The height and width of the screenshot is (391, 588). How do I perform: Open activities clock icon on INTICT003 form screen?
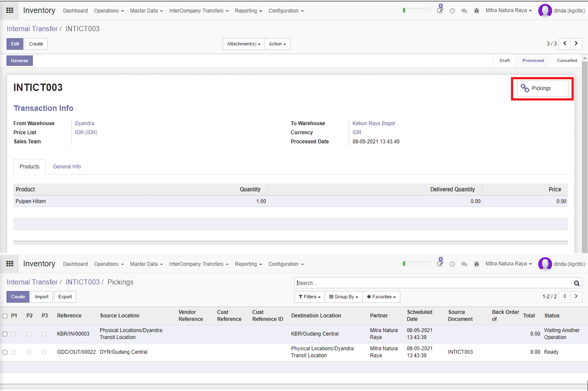(452, 11)
